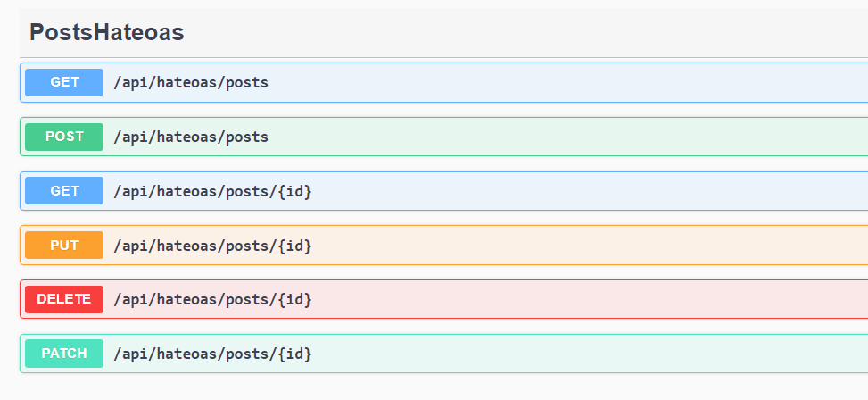Screen dimensions: 868x400
Task: Click the blue GET badge for /api/hateoas/posts
Action: click(64, 82)
